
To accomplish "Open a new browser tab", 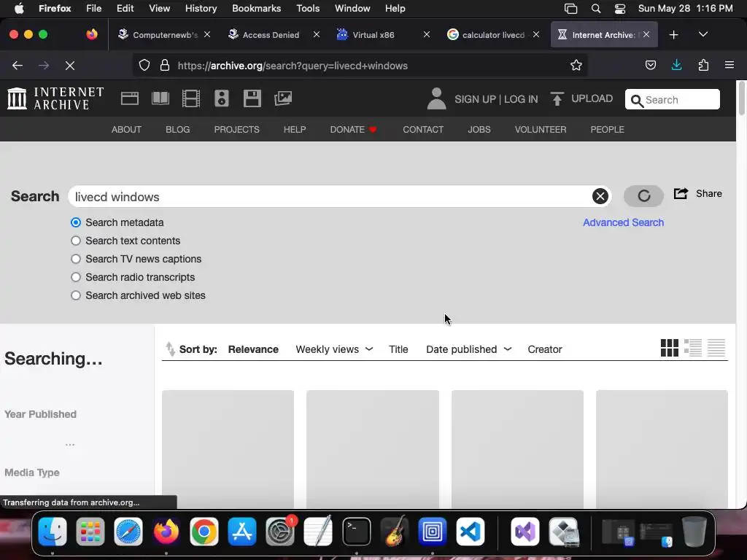I will click(673, 35).
